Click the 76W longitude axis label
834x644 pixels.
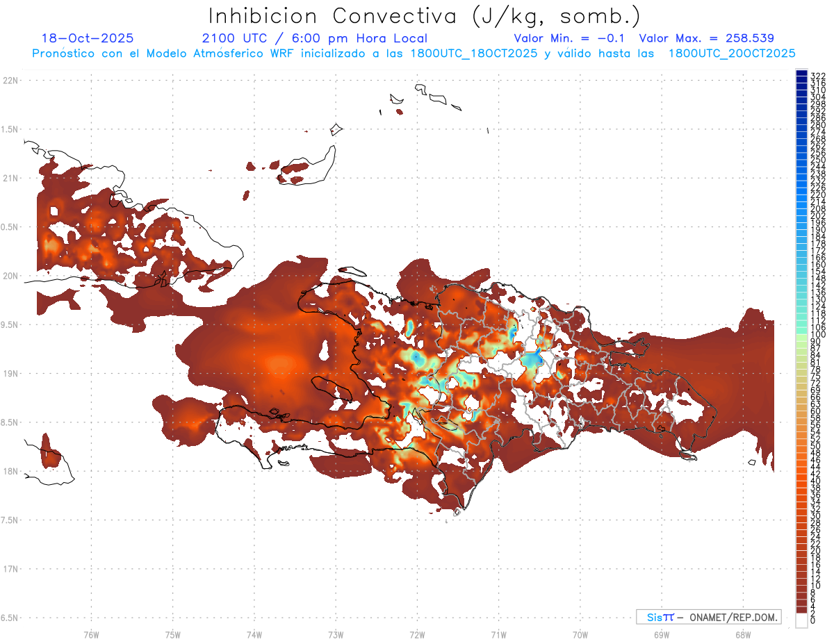(91, 634)
